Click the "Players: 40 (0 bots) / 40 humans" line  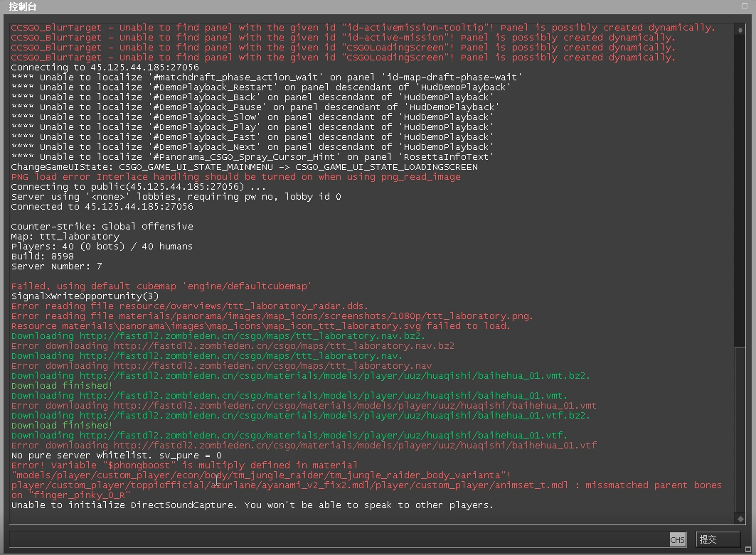102,246
